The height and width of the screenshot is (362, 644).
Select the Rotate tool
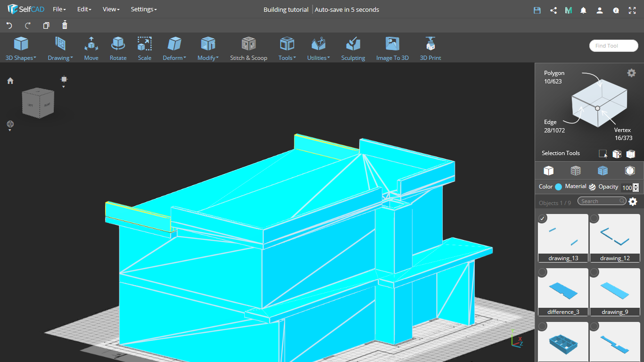tap(118, 49)
